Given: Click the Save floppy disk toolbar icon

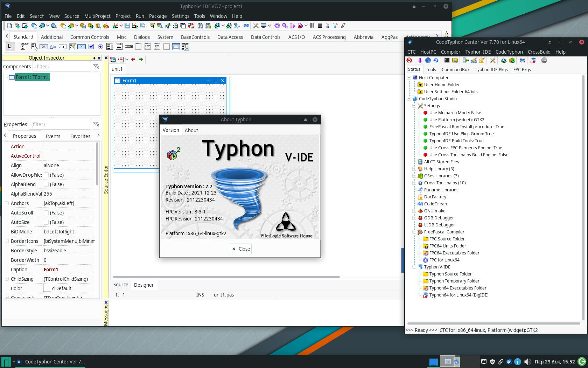Looking at the screenshot, I should 127,26.
